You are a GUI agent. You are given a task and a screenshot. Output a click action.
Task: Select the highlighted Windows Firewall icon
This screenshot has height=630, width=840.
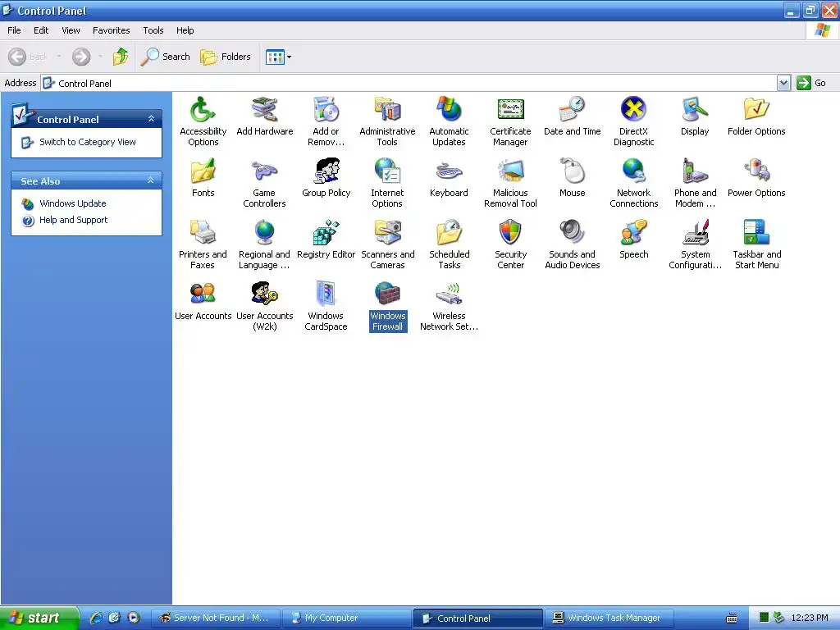click(x=387, y=294)
